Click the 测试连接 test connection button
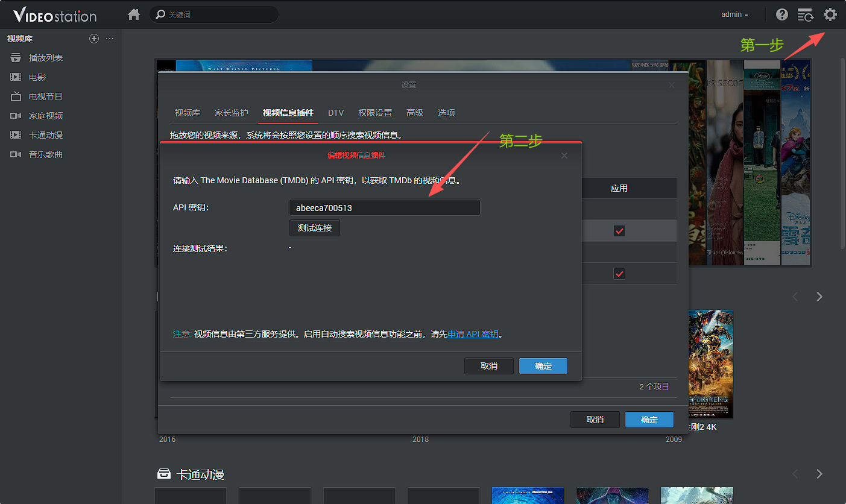 [315, 228]
